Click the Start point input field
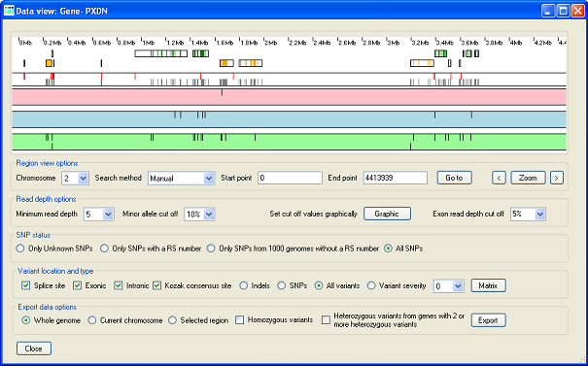 click(x=290, y=178)
